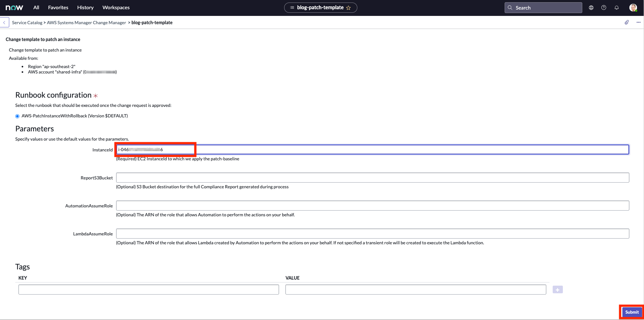Image resolution: width=644 pixels, height=320 pixels.
Task: Add a new tag row with the plus button
Action: tap(557, 289)
